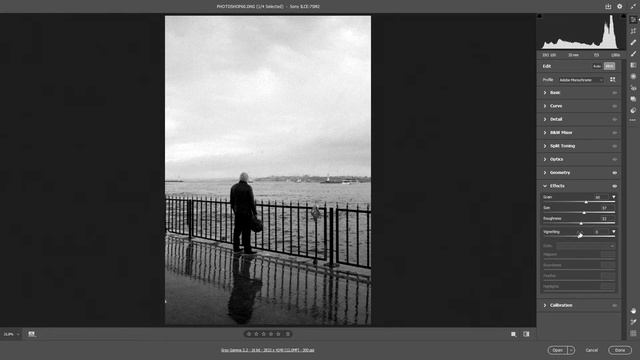
Task: Select the Spot Removal tool
Action: 633,42
